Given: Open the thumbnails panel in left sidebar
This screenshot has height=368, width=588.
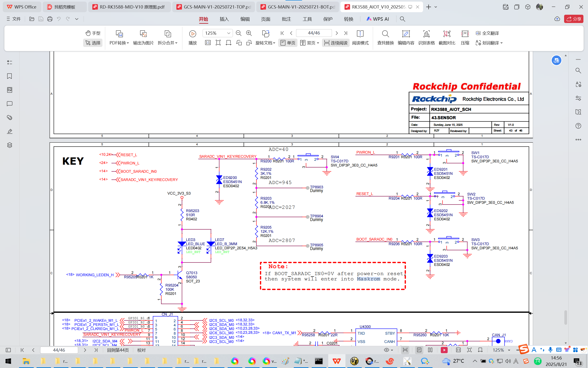Looking at the screenshot, I should 9,90.
